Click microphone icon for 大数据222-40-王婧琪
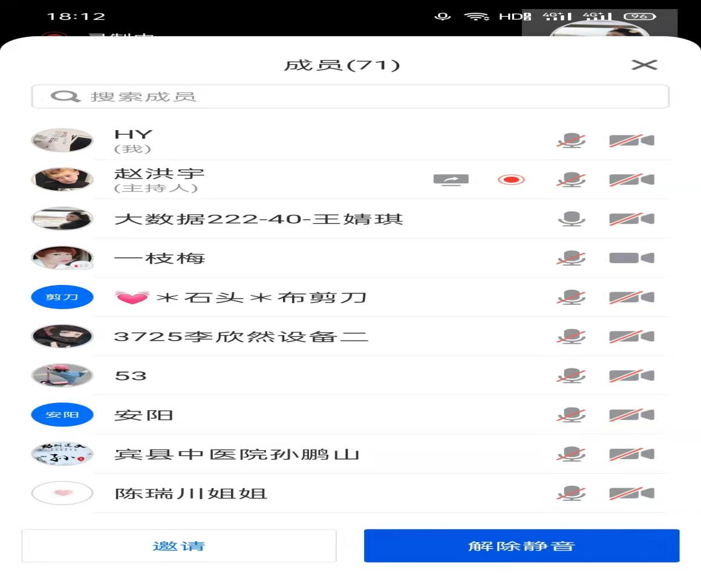The width and height of the screenshot is (701, 588). [571, 219]
